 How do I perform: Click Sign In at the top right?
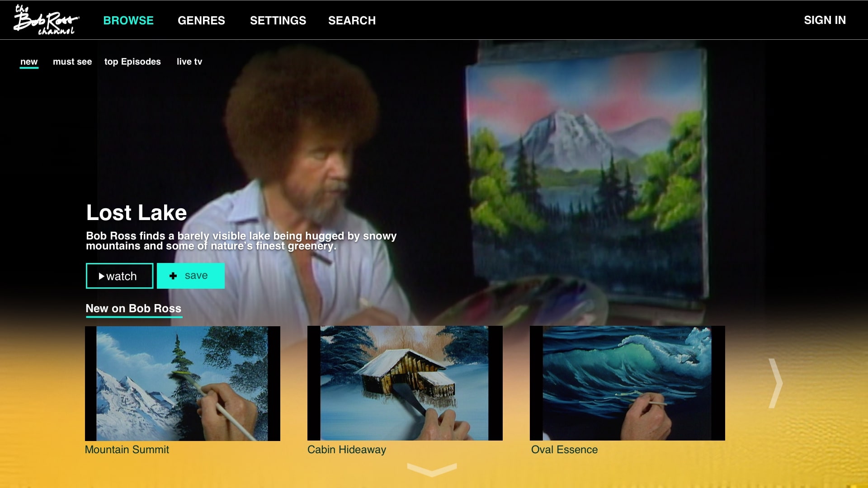(825, 20)
